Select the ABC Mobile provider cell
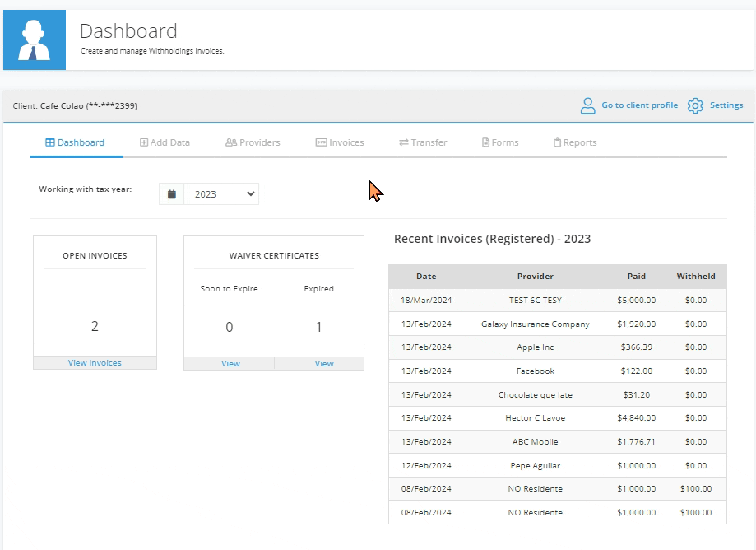The height and width of the screenshot is (550, 756). [x=536, y=442]
